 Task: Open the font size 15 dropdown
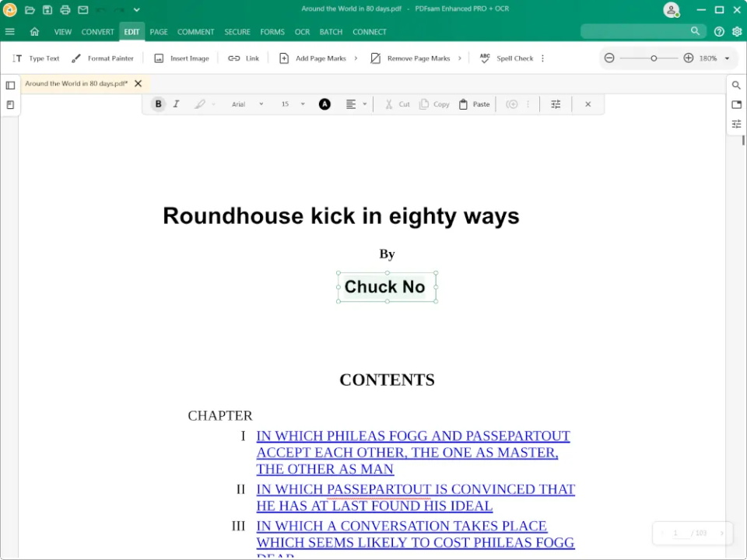pyautogui.click(x=293, y=104)
